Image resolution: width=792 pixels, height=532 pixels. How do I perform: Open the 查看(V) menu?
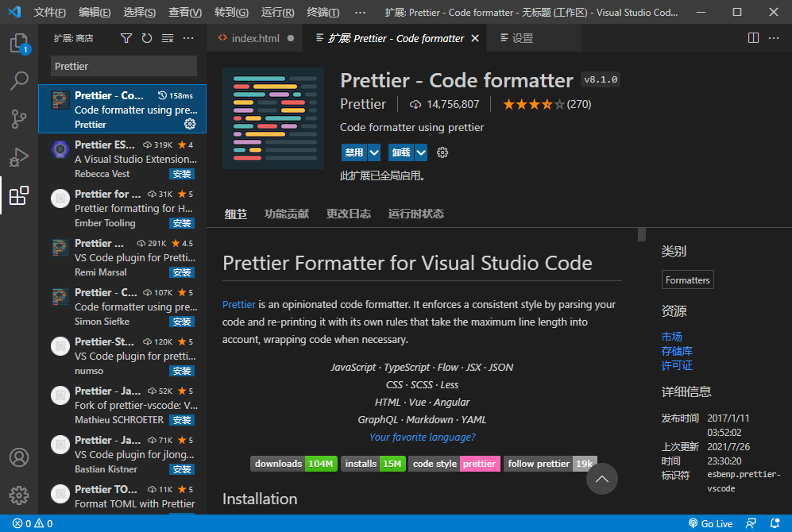pyautogui.click(x=185, y=12)
